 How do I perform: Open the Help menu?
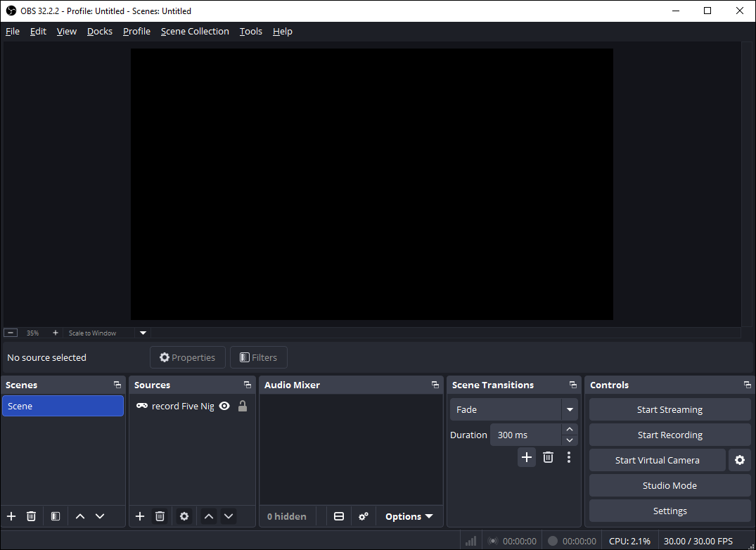click(283, 32)
